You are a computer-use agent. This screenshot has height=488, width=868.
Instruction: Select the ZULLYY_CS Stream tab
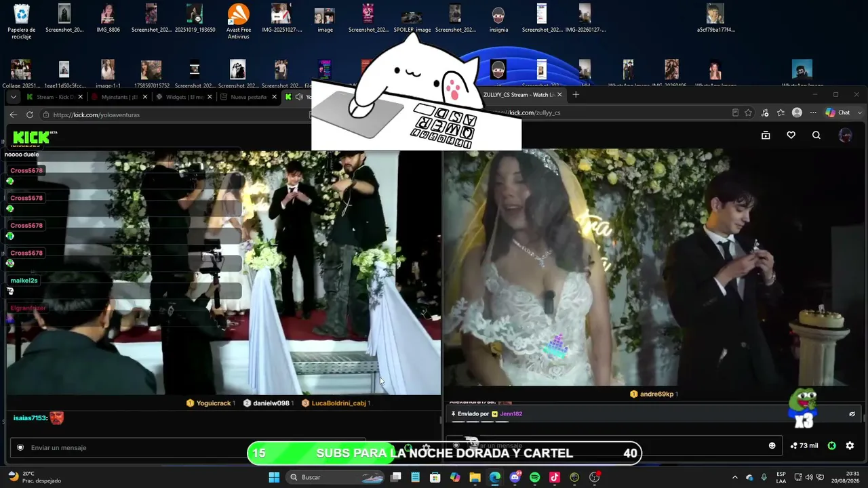coord(519,95)
